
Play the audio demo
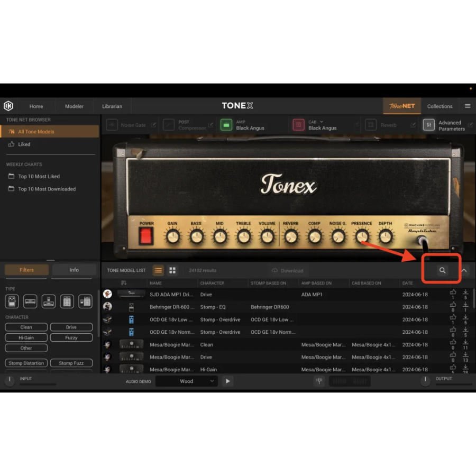pos(227,381)
